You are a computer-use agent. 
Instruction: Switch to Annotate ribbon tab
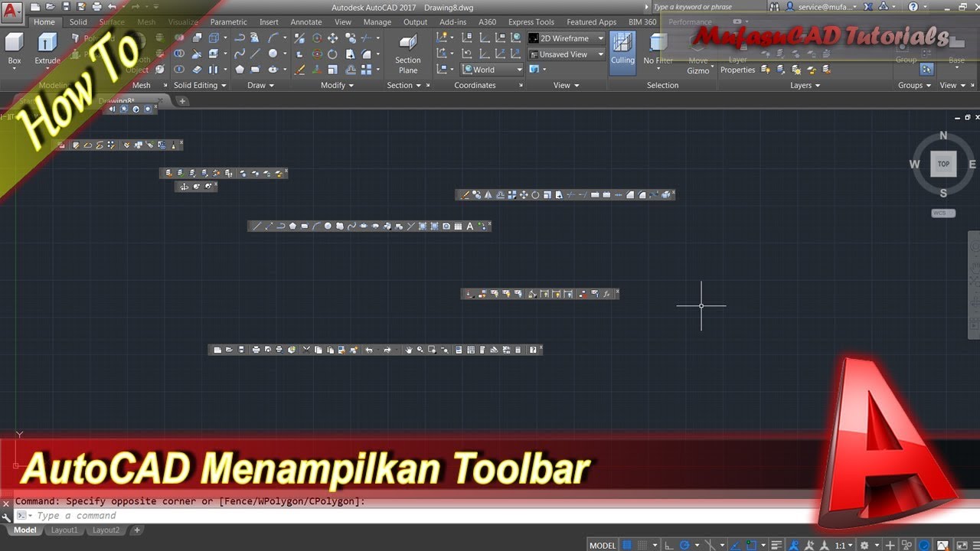click(306, 22)
